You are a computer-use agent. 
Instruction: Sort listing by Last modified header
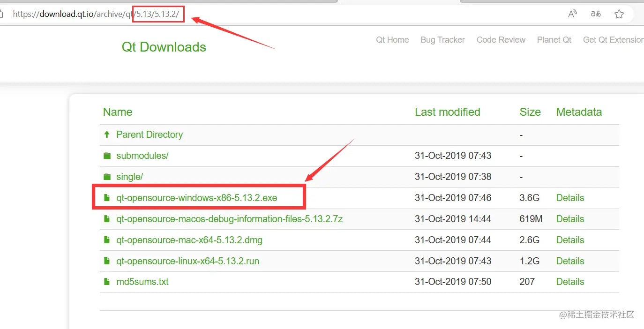[448, 112]
